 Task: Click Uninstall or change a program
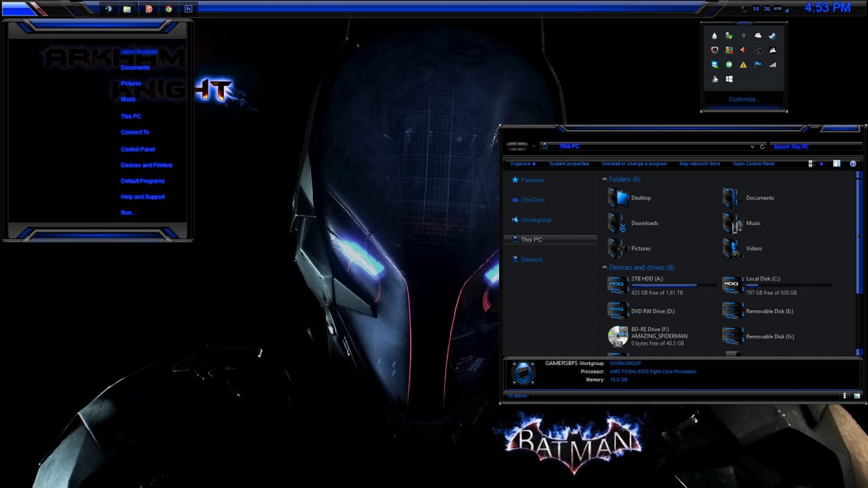(x=634, y=164)
